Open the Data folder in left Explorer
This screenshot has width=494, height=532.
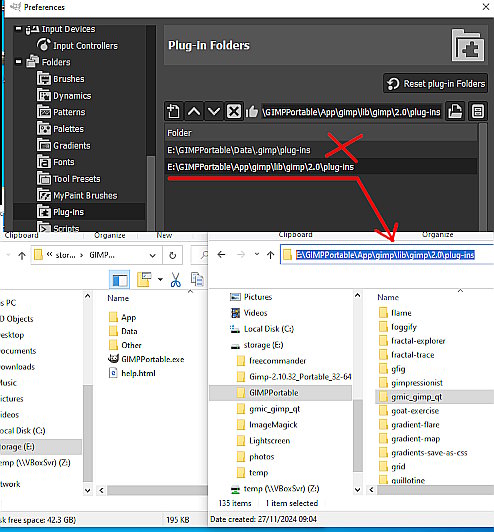123,331
